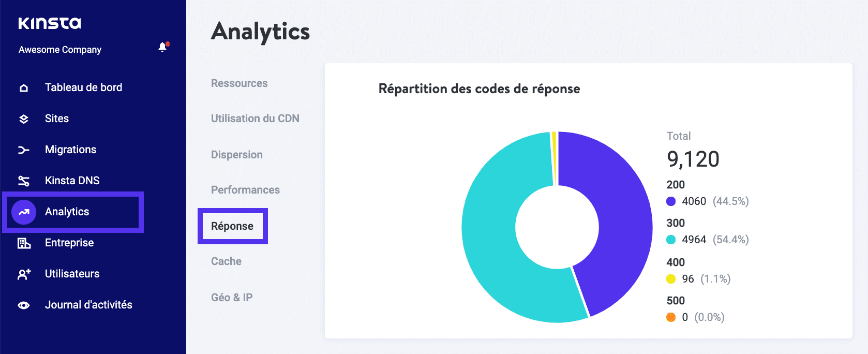Click the Utilisateurs add-user icon
The width and height of the screenshot is (868, 354).
(24, 274)
